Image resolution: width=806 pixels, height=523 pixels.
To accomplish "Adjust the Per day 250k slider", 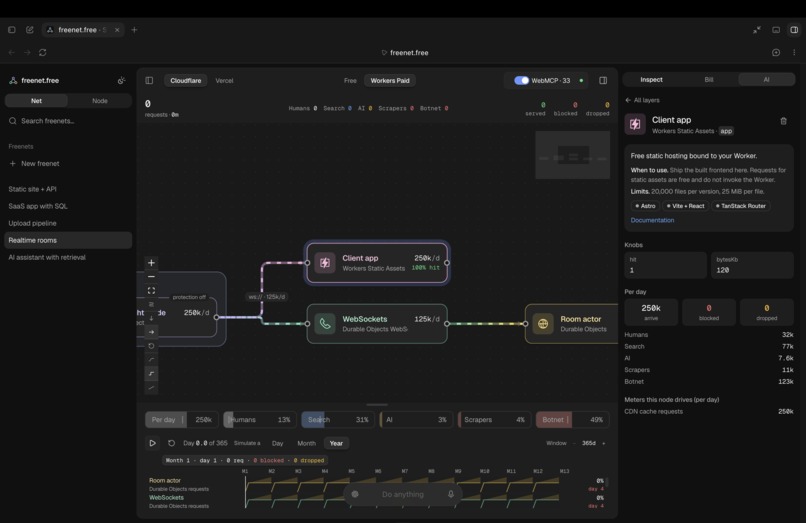I will click(x=182, y=420).
